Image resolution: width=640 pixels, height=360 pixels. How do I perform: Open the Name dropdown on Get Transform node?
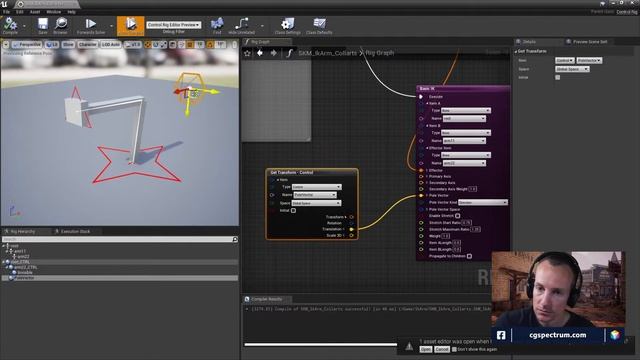pos(315,195)
